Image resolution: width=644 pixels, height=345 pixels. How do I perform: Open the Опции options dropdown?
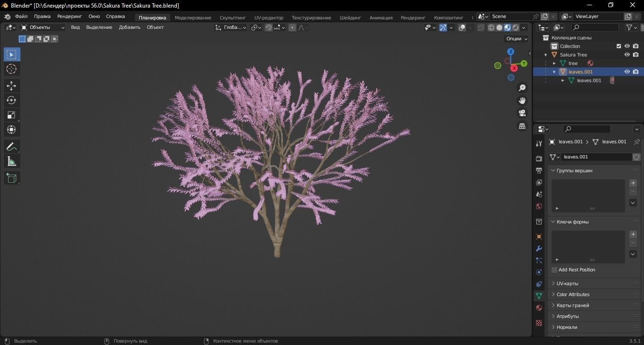tap(517, 39)
